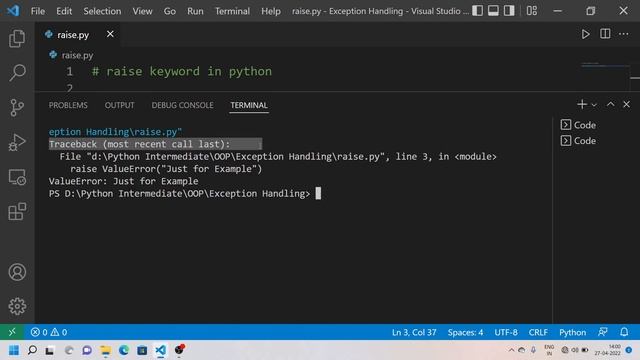Switch to the PROBLEMS panel tab
640x360 pixels.
(x=68, y=105)
